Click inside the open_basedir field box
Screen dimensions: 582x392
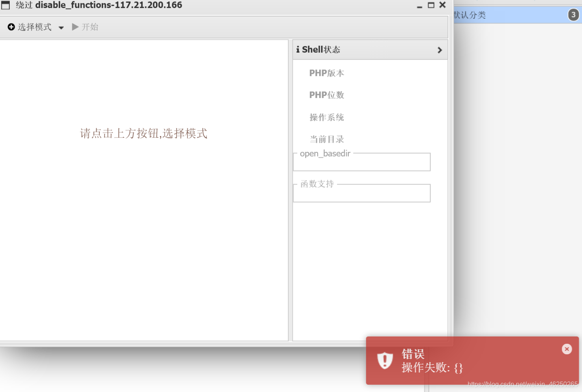[x=362, y=162]
